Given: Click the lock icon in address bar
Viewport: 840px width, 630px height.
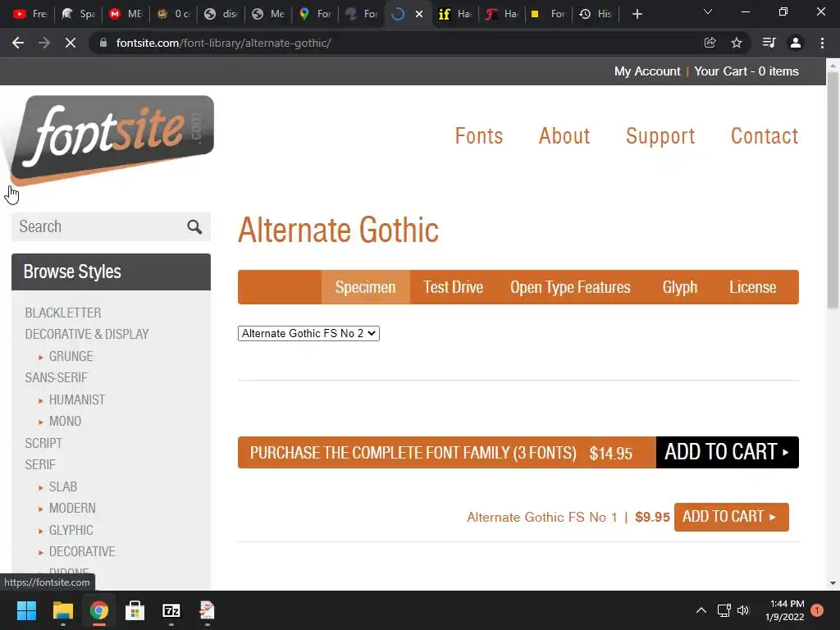Looking at the screenshot, I should pos(103,43).
